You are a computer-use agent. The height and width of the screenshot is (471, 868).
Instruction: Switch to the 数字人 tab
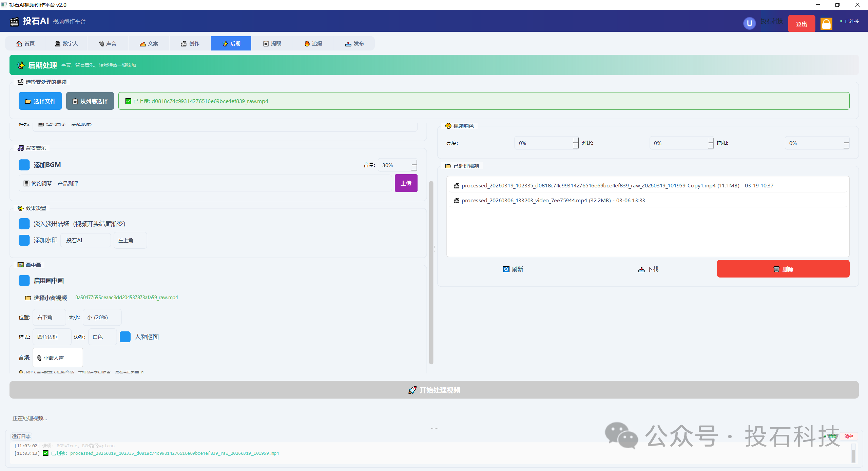click(x=66, y=43)
